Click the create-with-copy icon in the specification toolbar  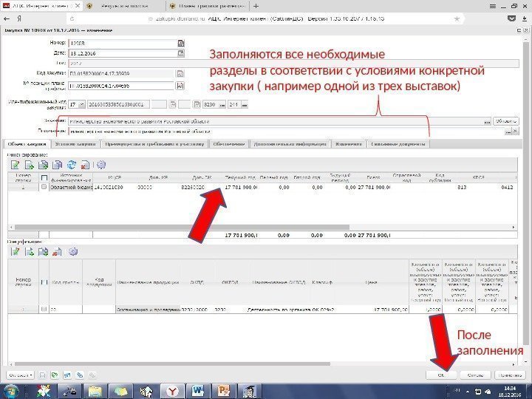point(44,252)
